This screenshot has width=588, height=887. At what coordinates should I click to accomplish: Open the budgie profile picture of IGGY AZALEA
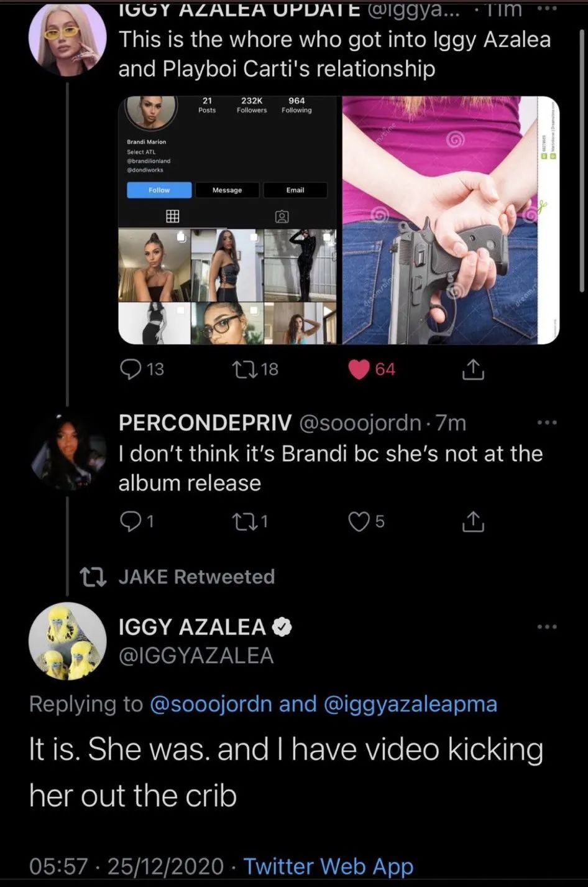(68, 641)
